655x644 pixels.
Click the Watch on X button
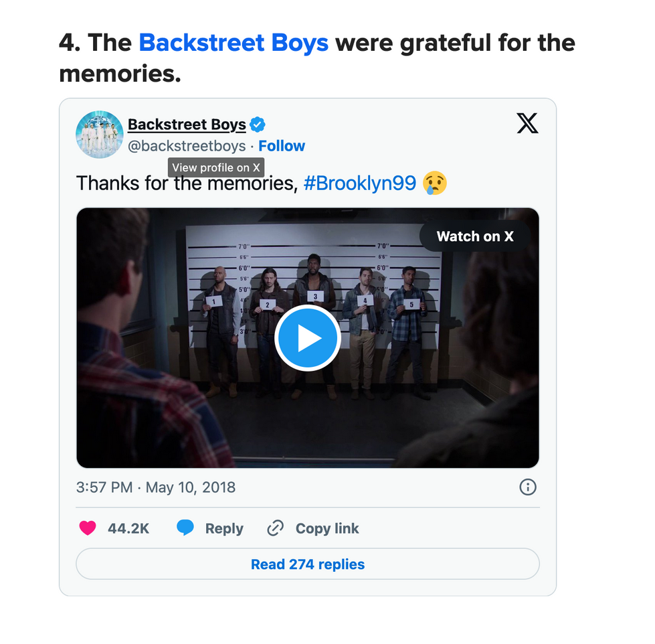(475, 236)
